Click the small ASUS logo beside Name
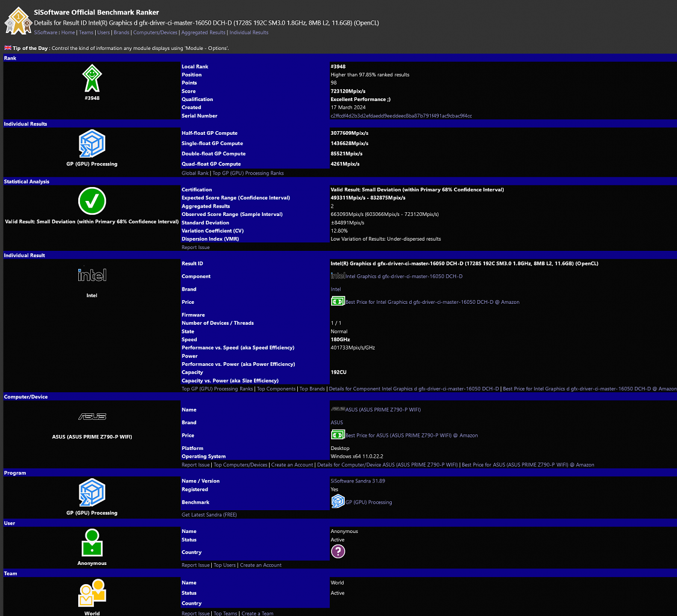677x616 pixels. pyautogui.click(x=338, y=409)
